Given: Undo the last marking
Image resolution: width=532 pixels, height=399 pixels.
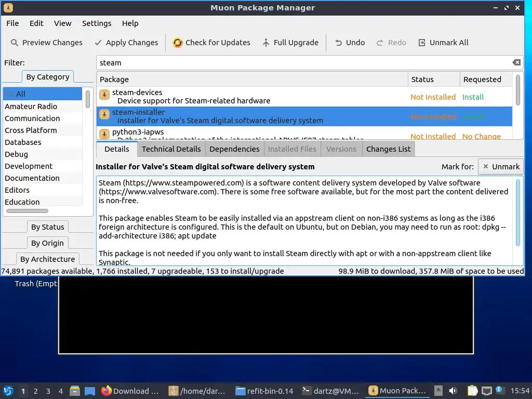Looking at the screenshot, I should pos(350,43).
